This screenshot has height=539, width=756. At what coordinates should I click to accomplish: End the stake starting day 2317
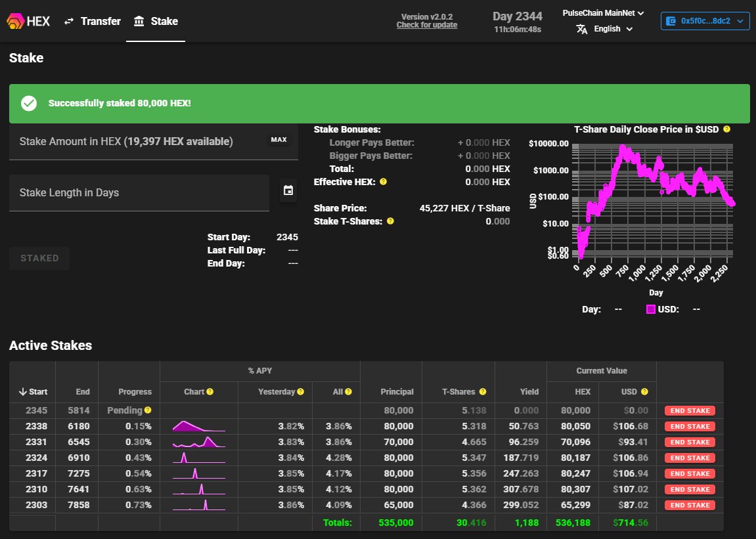(690, 474)
